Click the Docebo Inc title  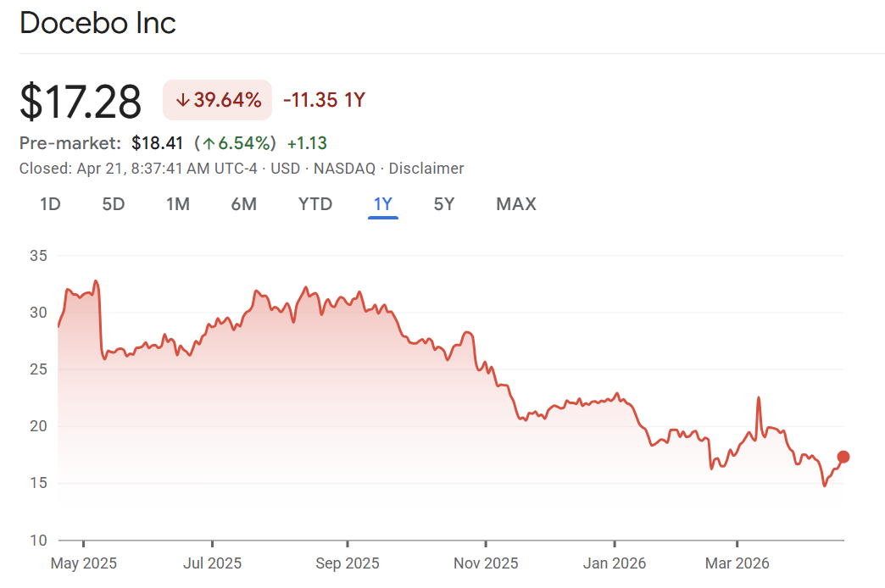[x=97, y=23]
